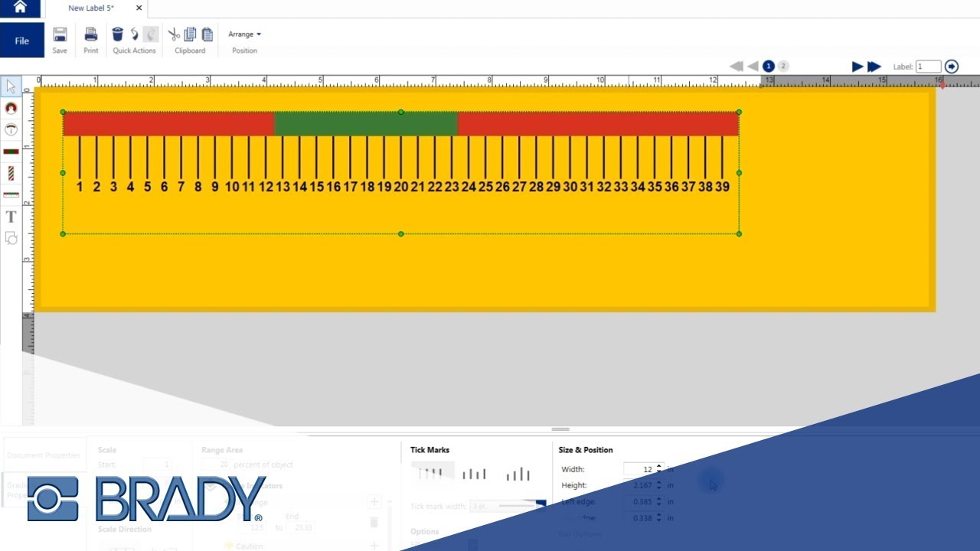
Task: Print the label using the printer icon
Action: (x=91, y=34)
